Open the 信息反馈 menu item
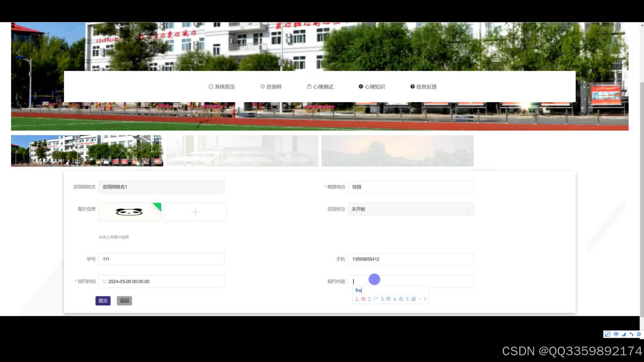644x362 pixels. pyautogui.click(x=423, y=86)
